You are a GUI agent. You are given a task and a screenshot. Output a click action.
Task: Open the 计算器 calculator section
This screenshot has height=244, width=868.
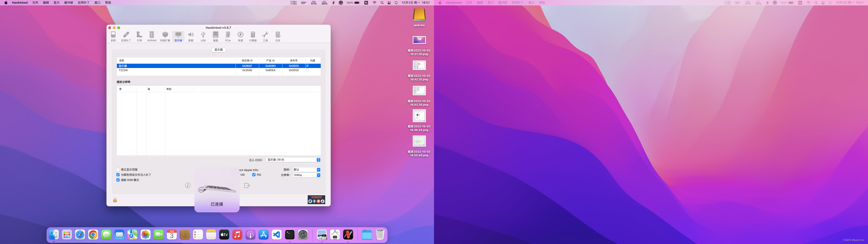(253, 36)
